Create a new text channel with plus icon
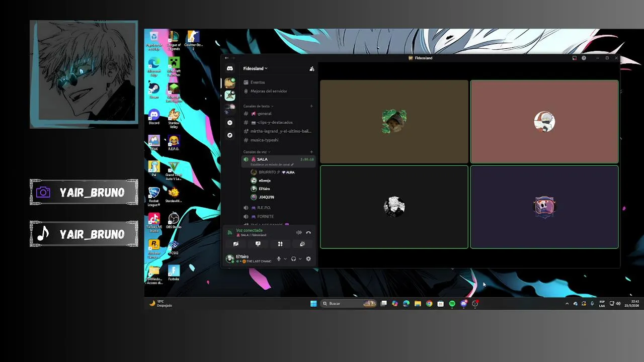Viewport: 644px width, 362px height. click(x=311, y=106)
